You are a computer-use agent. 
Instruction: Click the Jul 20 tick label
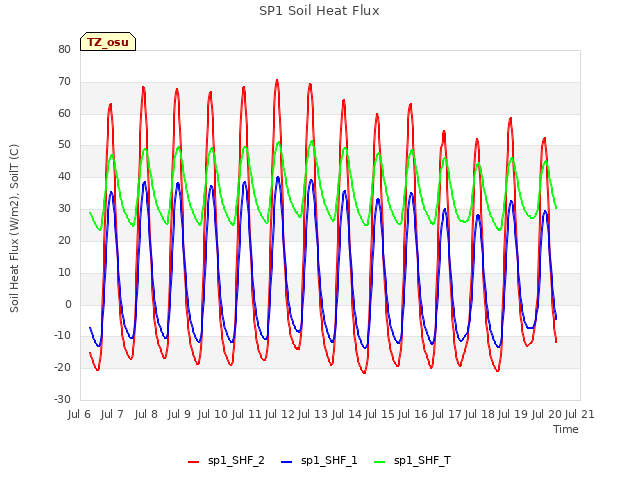(547, 414)
